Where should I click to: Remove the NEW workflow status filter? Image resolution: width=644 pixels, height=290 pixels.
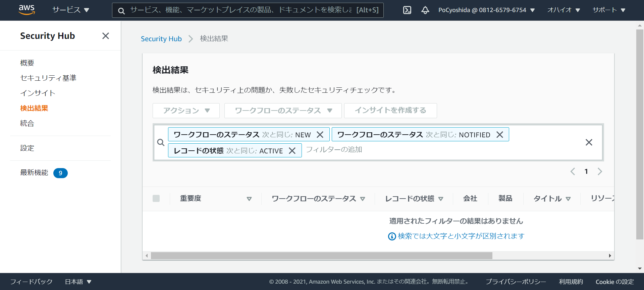point(320,135)
